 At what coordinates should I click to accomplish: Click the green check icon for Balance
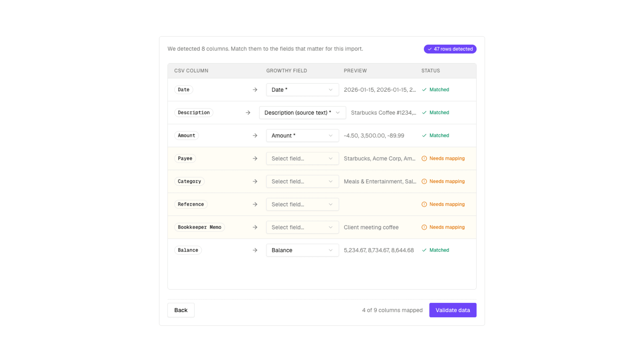click(424, 250)
